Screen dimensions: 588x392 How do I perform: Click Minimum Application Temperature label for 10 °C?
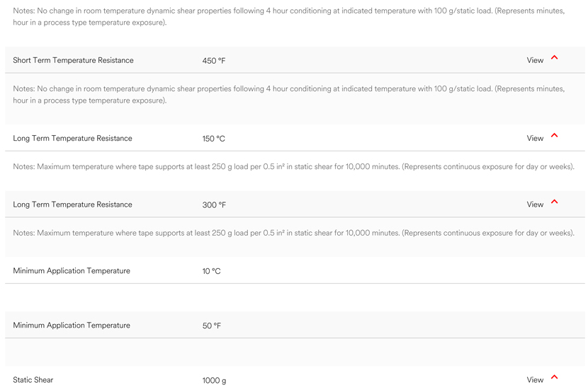coord(72,271)
